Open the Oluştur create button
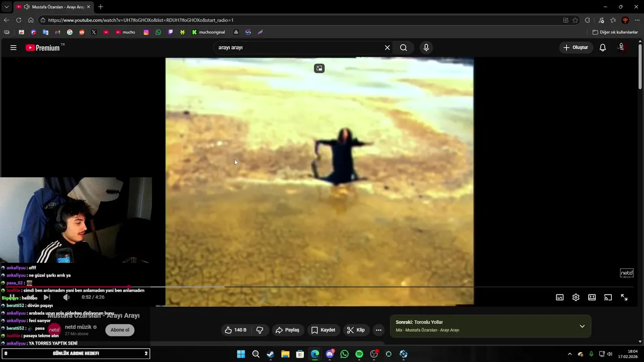The width and height of the screenshot is (644, 362). pyautogui.click(x=576, y=48)
